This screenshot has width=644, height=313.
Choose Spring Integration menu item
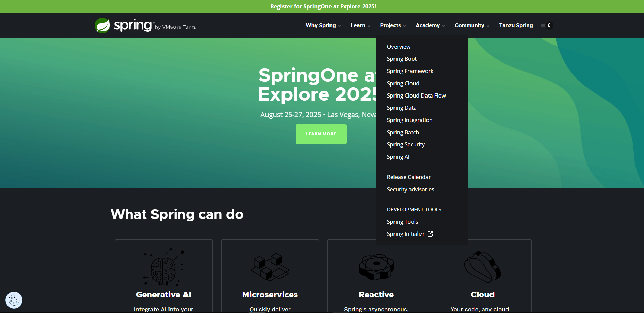tap(409, 120)
